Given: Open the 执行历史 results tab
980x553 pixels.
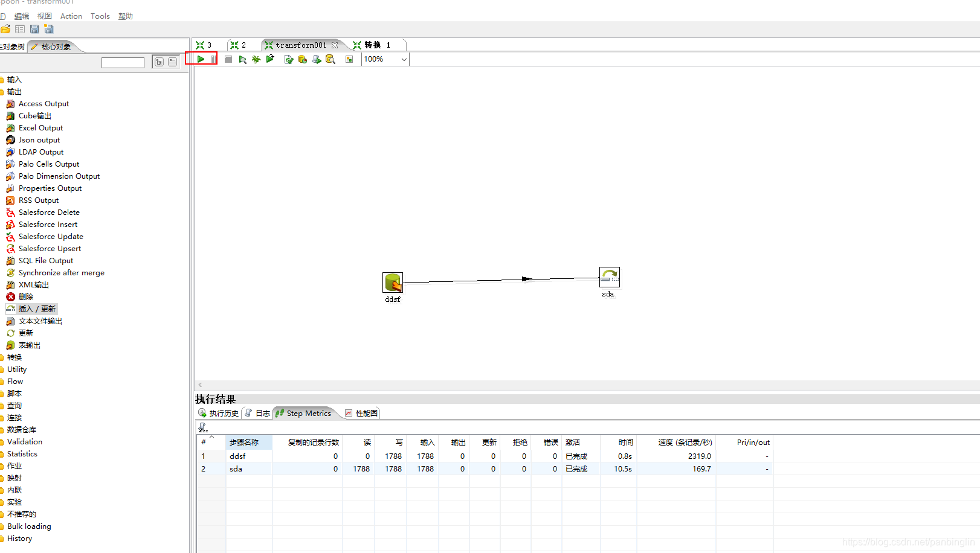Looking at the screenshot, I should 219,414.
